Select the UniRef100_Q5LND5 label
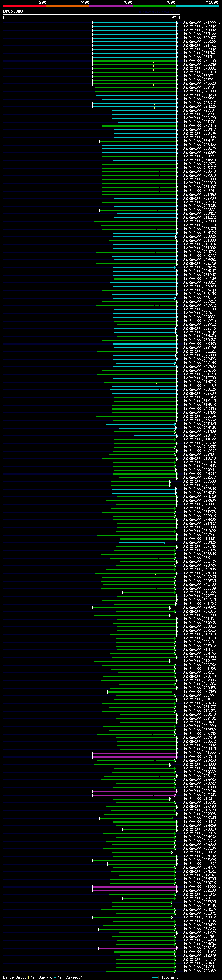 (199, 569)
